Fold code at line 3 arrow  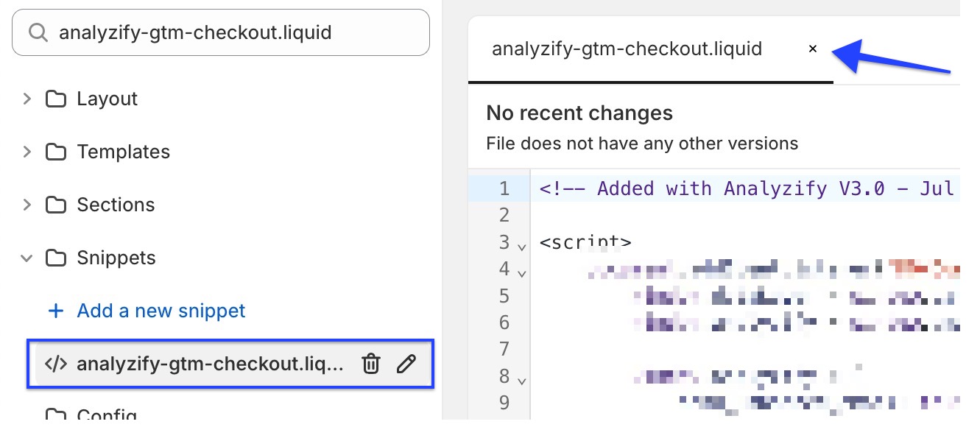click(x=522, y=247)
